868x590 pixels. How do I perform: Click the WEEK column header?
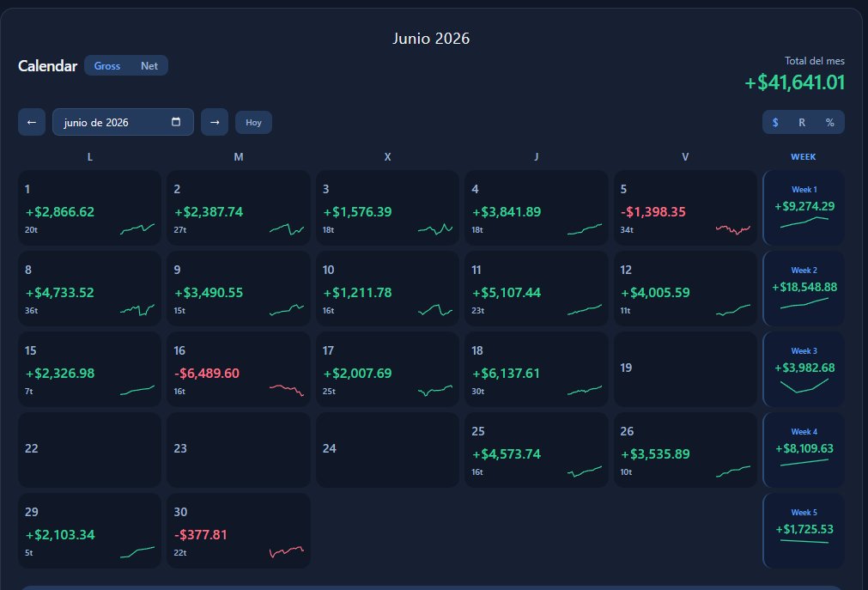point(804,157)
